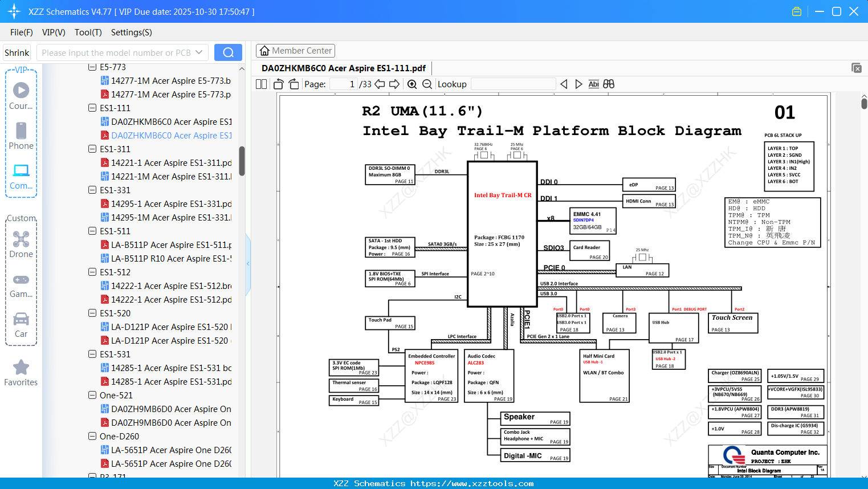Toggle the two-page layout view icon
This screenshot has height=489, width=868.
pyautogui.click(x=262, y=84)
